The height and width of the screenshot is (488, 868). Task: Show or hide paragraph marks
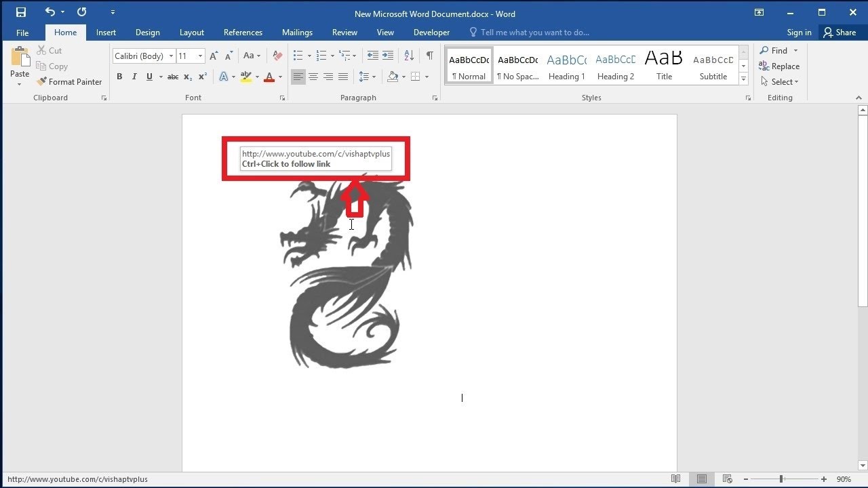click(x=429, y=56)
